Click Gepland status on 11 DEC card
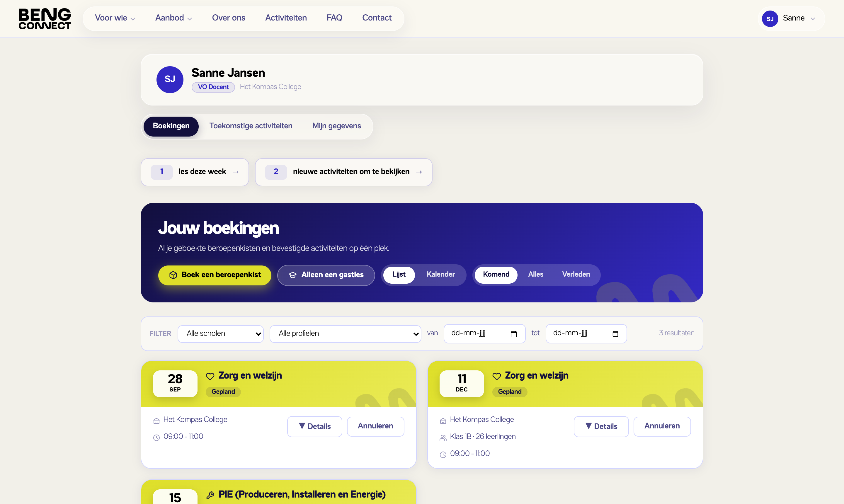 (509, 392)
